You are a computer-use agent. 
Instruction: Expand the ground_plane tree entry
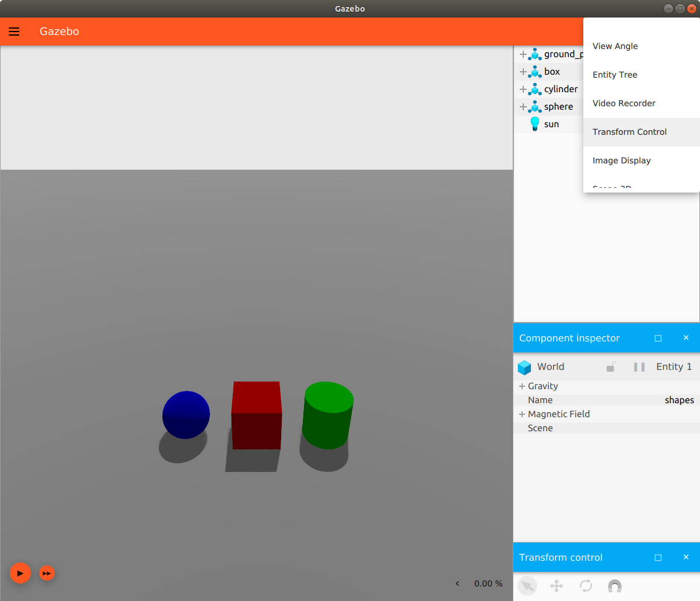pos(523,54)
